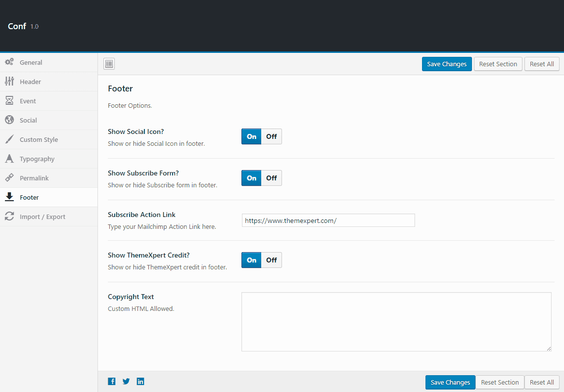Open the Permalink section

coord(34,178)
